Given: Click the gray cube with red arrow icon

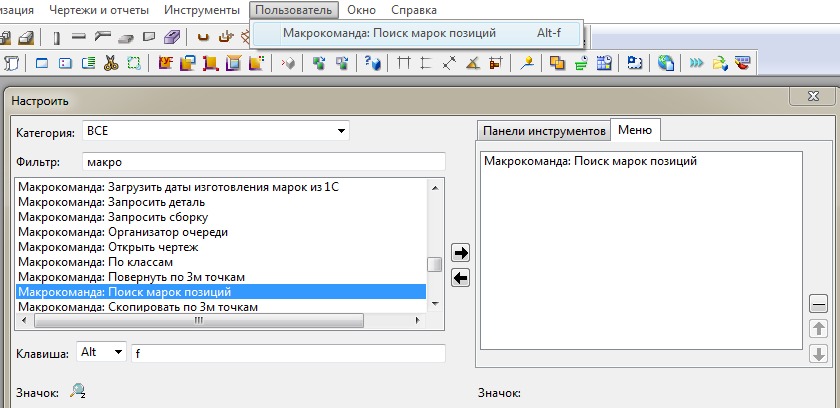Looking at the screenshot, I should pyautogui.click(x=288, y=63).
